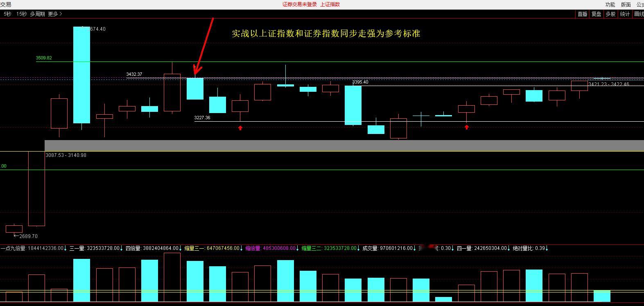This screenshot has width=644, height=306.
Task: Click the rightmost red up-arrow signal marker
Action: pos(466,127)
